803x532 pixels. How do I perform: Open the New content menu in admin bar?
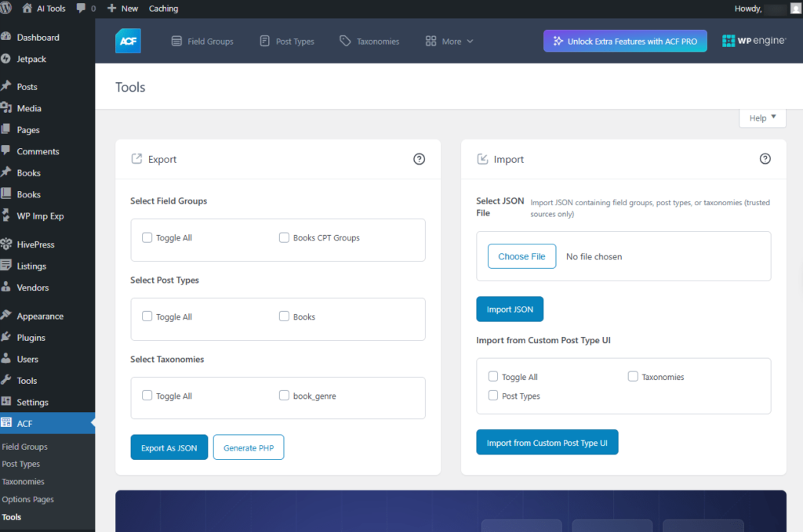pos(122,9)
